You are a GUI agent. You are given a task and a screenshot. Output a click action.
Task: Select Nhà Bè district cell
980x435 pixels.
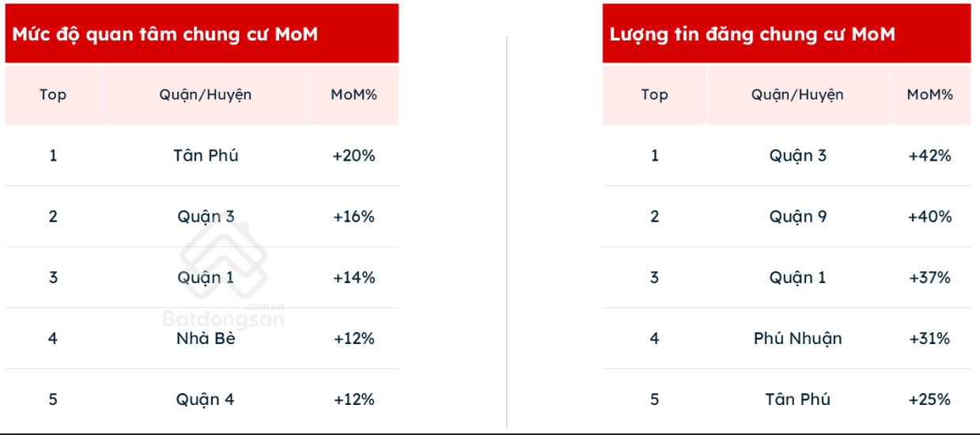pos(206,339)
